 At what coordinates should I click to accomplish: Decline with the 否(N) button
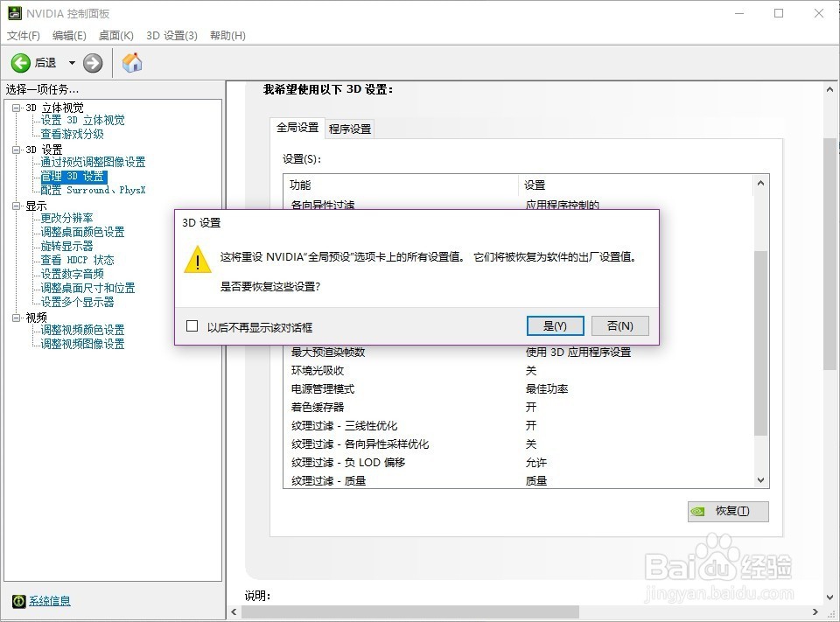tap(620, 325)
